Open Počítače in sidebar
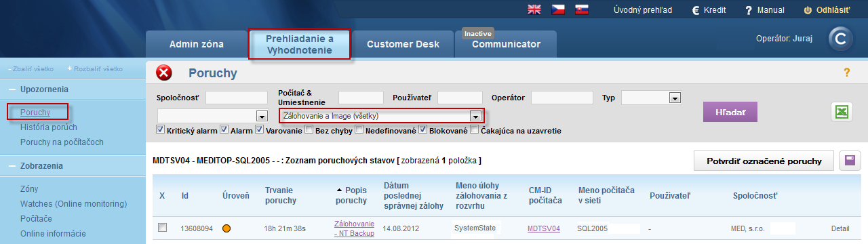 coord(36,219)
